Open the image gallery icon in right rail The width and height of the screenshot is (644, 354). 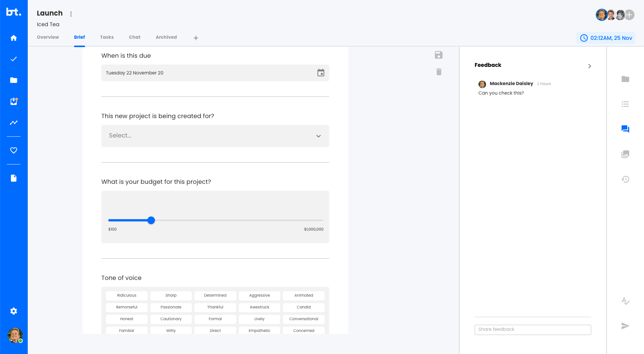[625, 154]
